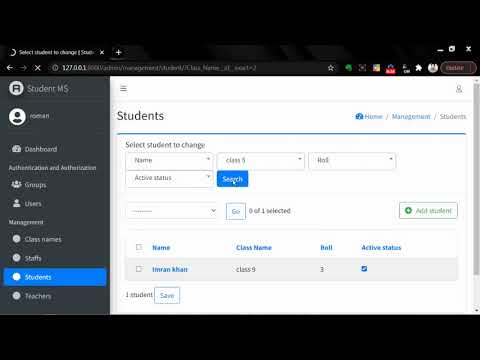Click the class 9 cell in table
Image resolution: width=480 pixels, height=360 pixels.
click(246, 269)
